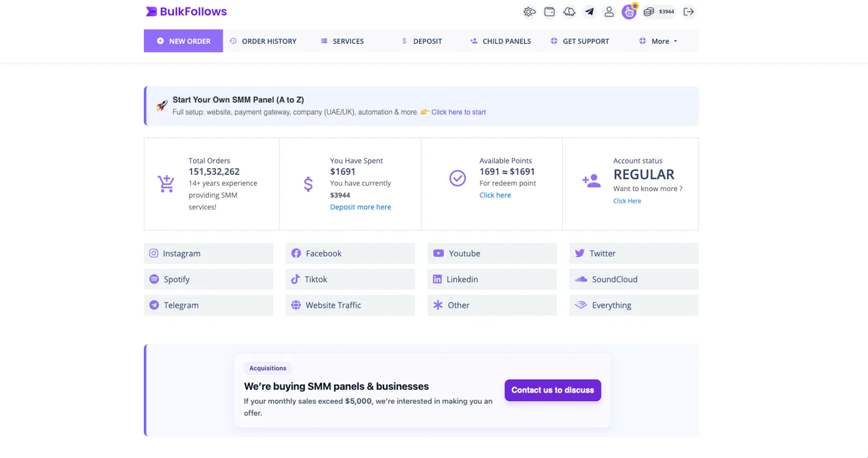This screenshot has height=458, width=868.
Task: Open the wallet icon in header
Action: click(x=549, y=12)
